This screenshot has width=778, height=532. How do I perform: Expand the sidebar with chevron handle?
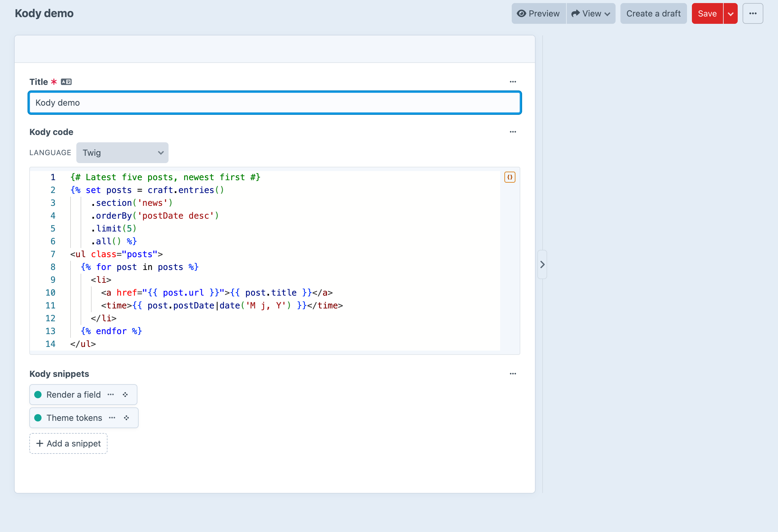click(x=542, y=264)
